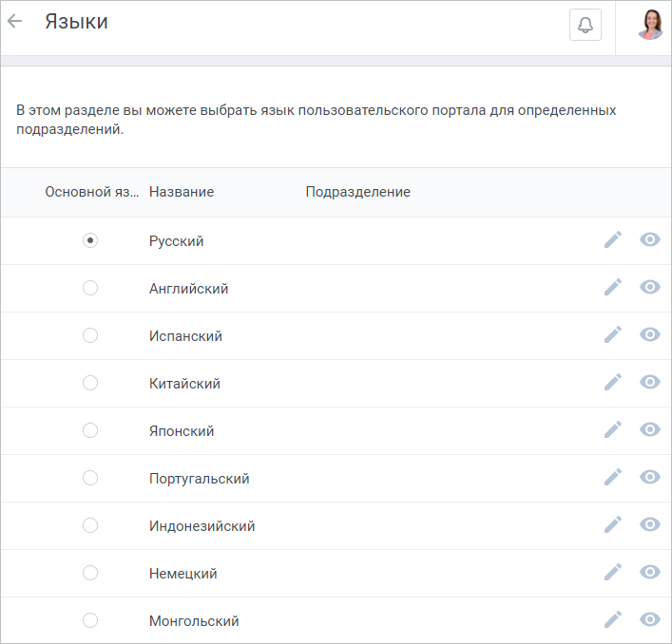Sort by the Название column header
The height and width of the screenshot is (644, 672).
click(x=182, y=192)
